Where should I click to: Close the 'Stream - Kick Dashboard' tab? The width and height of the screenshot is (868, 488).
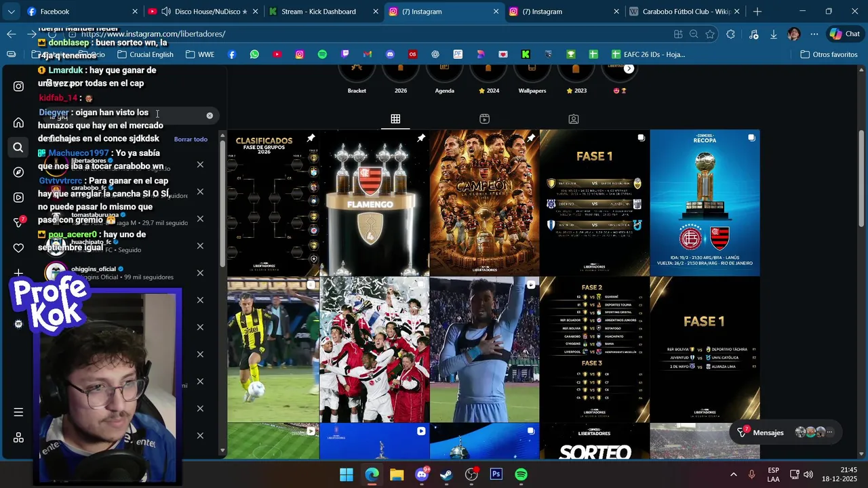pyautogui.click(x=376, y=12)
